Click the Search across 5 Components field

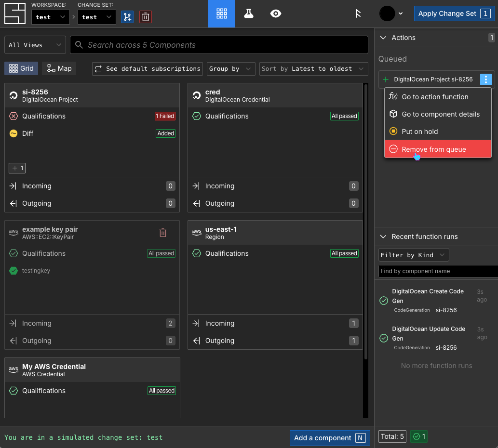pyautogui.click(x=219, y=45)
